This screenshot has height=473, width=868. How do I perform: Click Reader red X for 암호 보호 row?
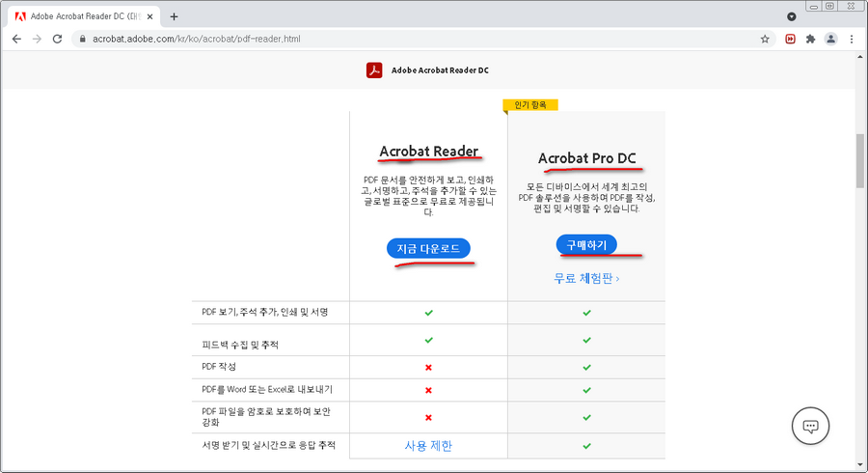[428, 418]
